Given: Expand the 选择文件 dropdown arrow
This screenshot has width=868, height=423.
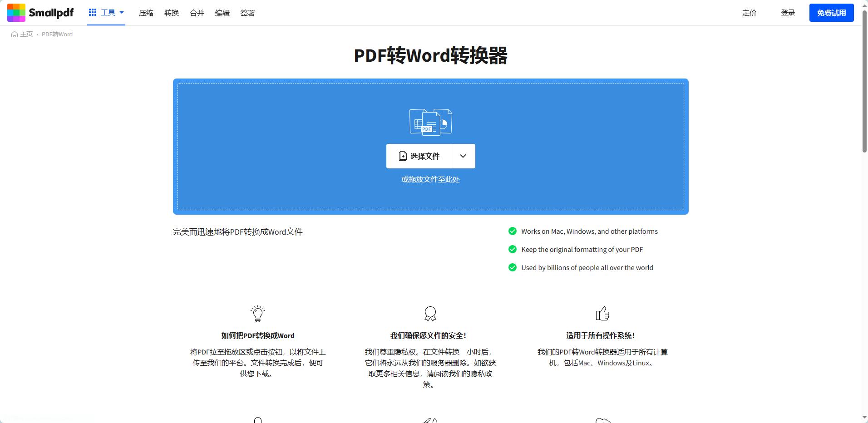Looking at the screenshot, I should (x=463, y=156).
